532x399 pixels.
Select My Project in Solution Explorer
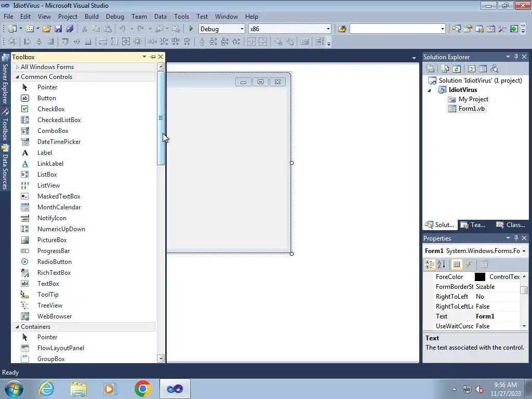coord(468,99)
